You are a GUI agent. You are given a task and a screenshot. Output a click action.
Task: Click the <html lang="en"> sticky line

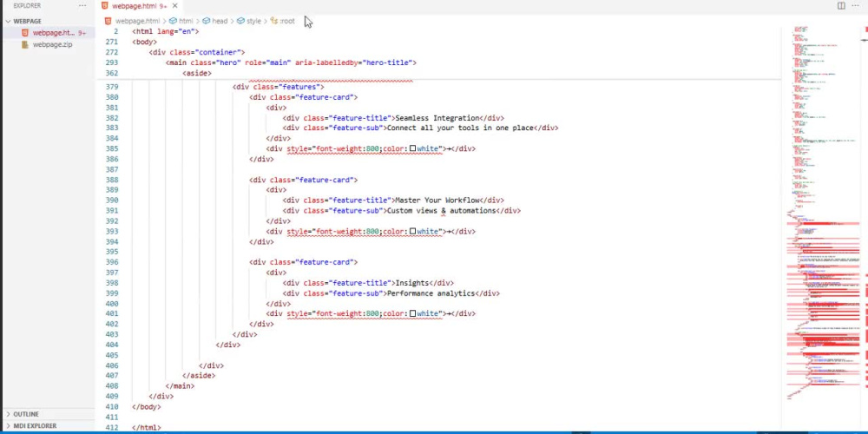(x=166, y=31)
